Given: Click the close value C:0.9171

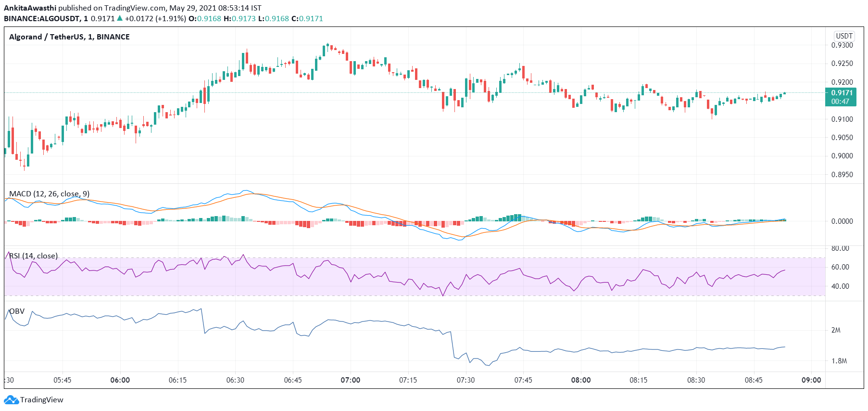Looking at the screenshot, I should pos(307,19).
